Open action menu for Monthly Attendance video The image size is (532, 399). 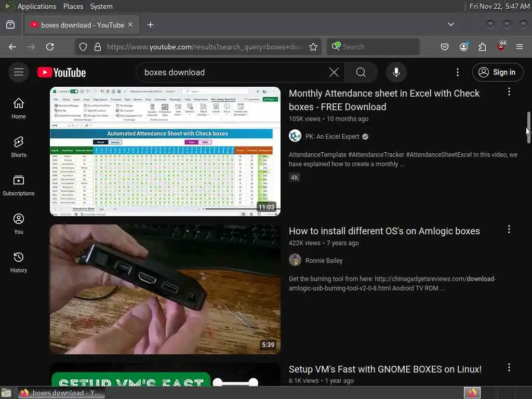coord(509,91)
